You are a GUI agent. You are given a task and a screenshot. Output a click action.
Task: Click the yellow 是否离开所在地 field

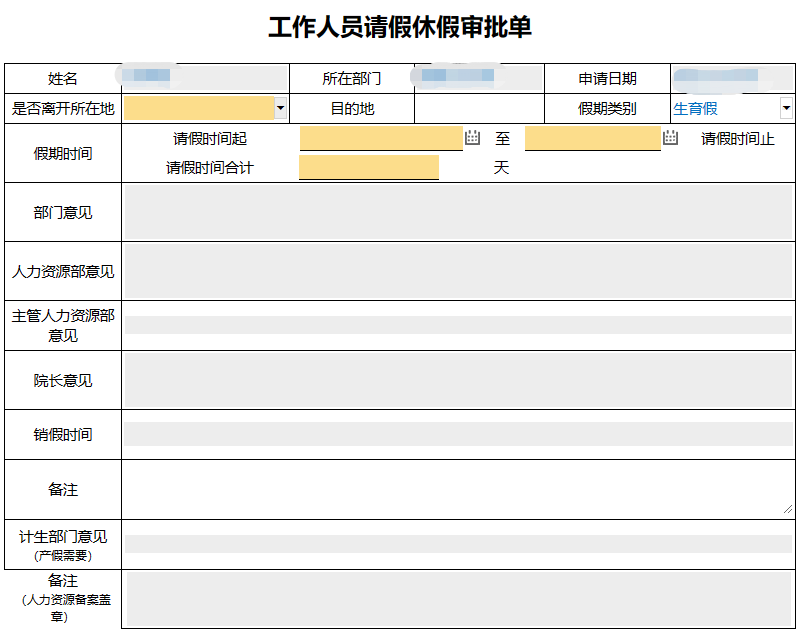tap(199, 108)
